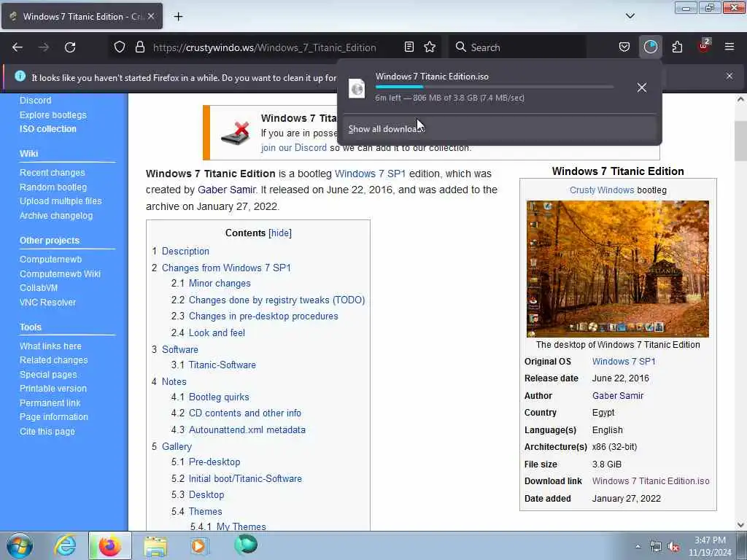
Task: List all tabs with the chevron
Action: [x=630, y=16]
